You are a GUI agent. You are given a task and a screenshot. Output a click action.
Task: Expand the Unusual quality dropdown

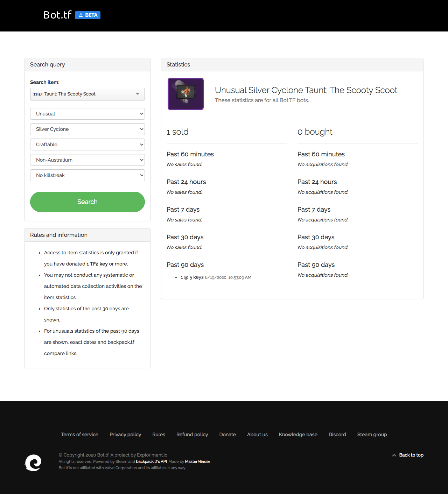87,114
